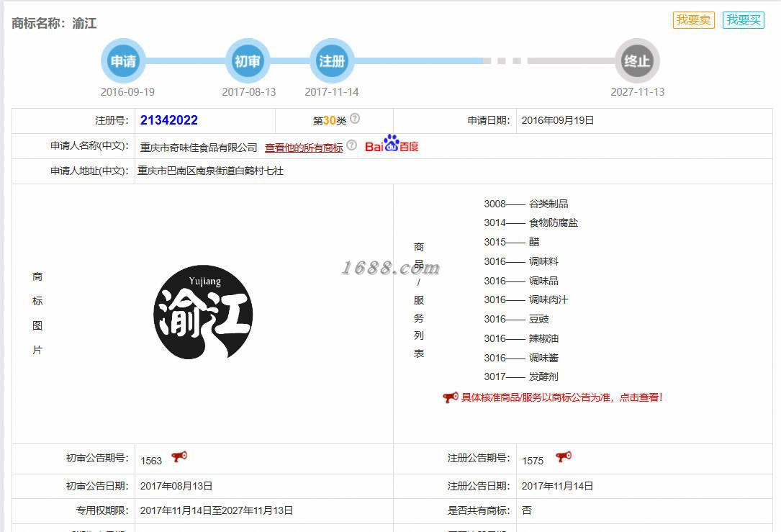
Task: Click megaphone icon beside 1563
Action: tap(179, 456)
